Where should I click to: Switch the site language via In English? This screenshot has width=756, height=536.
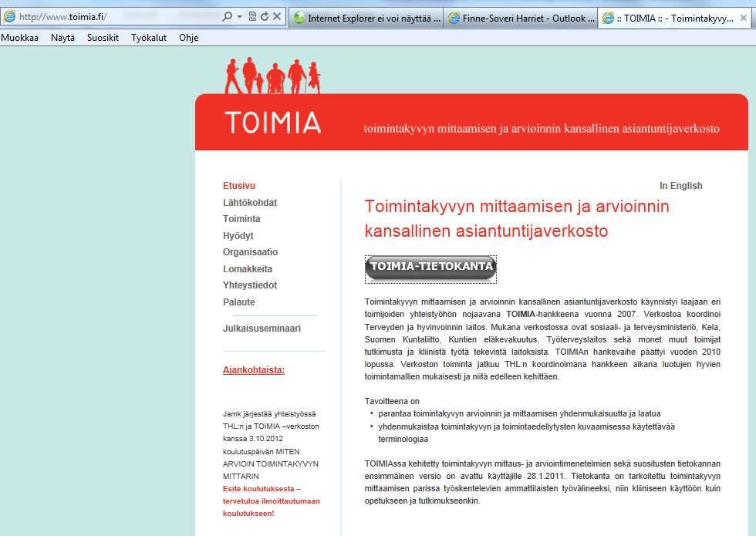[680, 186]
